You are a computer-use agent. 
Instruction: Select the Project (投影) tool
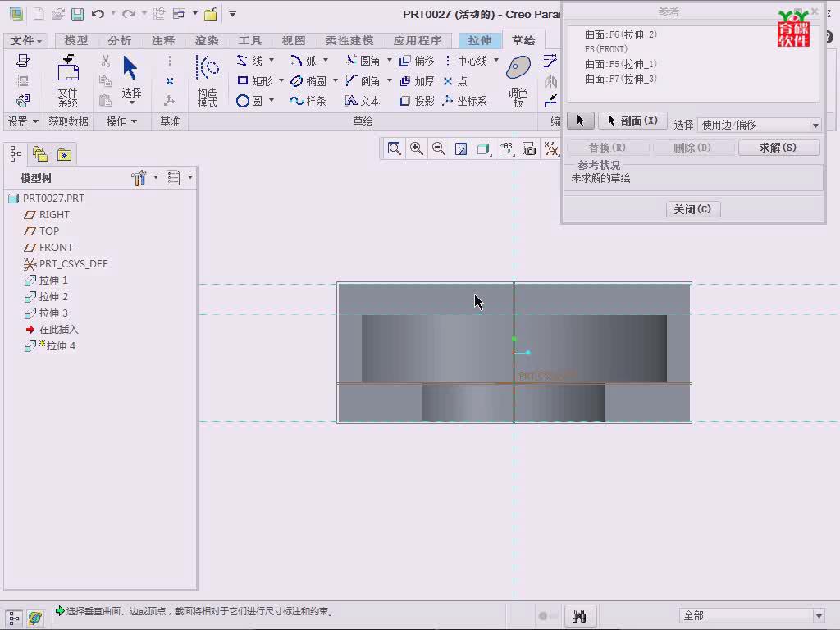pyautogui.click(x=417, y=101)
